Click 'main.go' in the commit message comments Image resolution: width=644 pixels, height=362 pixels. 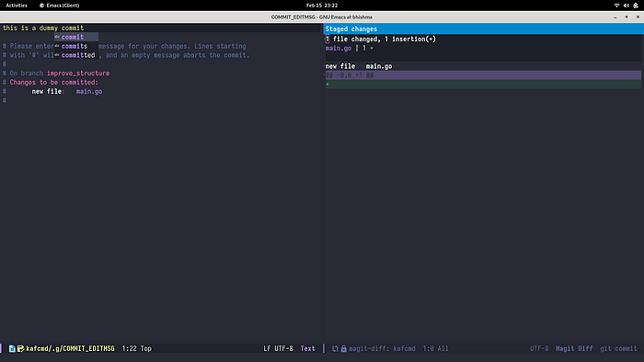(89, 91)
